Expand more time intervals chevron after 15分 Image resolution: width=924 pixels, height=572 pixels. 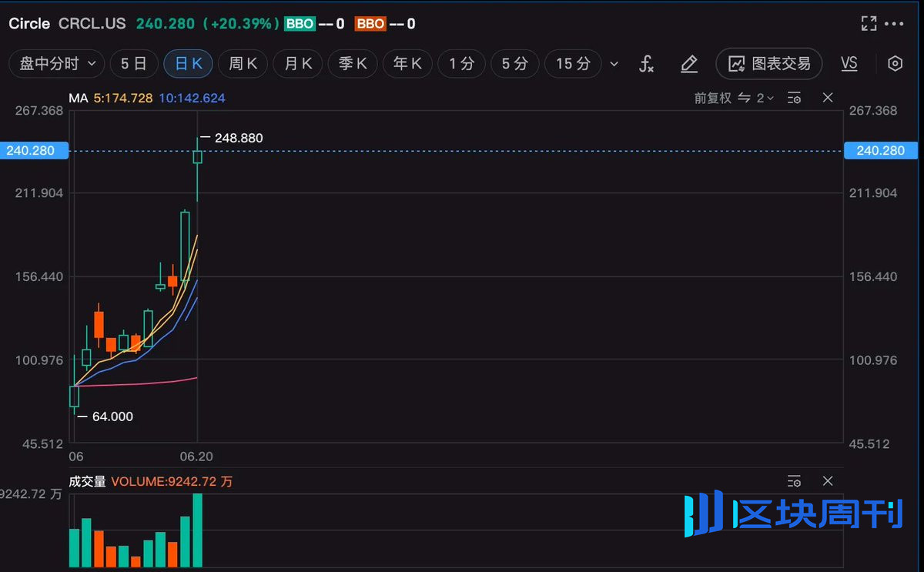[x=614, y=64]
